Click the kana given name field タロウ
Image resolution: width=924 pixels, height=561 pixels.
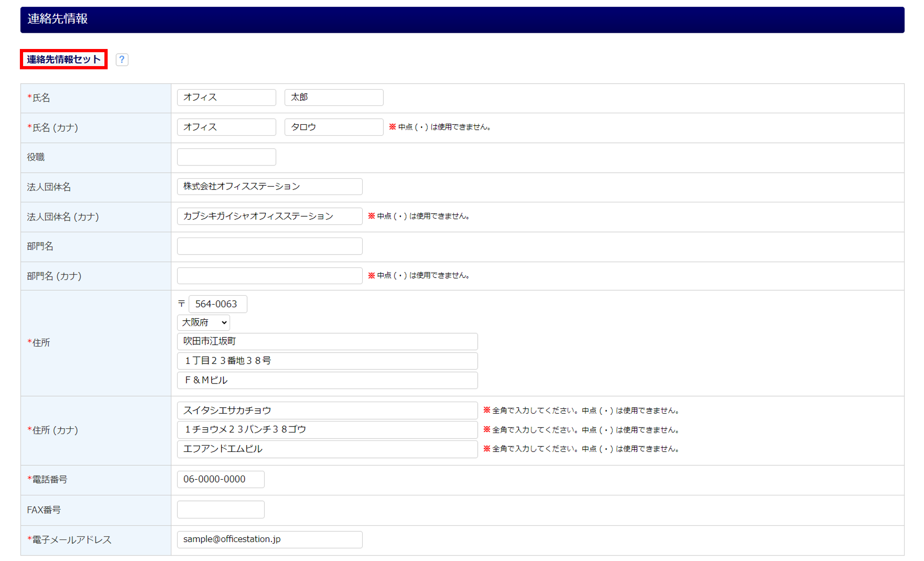coord(334,127)
